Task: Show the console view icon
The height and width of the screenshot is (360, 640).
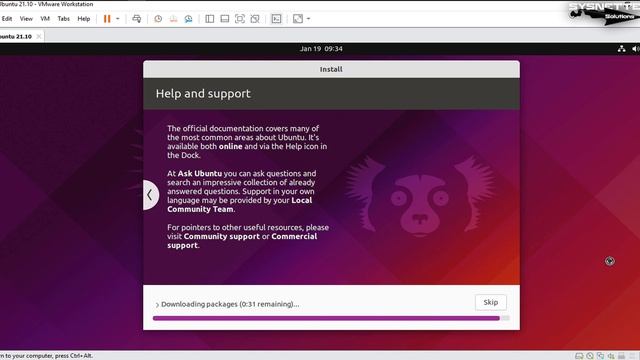Action: pos(276,19)
